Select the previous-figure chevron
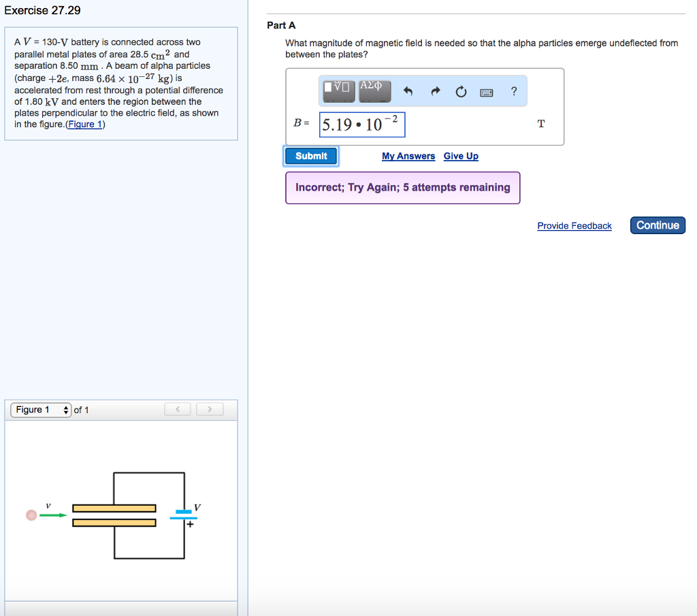Viewport: 697px width, 616px height. (178, 409)
